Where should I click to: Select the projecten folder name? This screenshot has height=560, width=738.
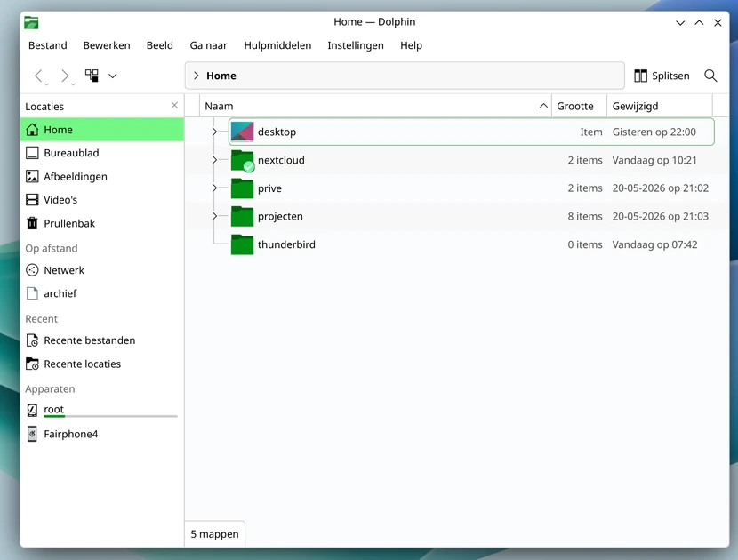(x=280, y=217)
